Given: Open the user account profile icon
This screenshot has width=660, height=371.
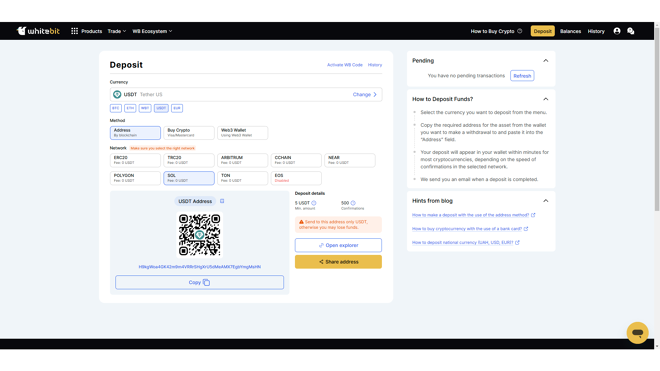Looking at the screenshot, I should pos(617,31).
